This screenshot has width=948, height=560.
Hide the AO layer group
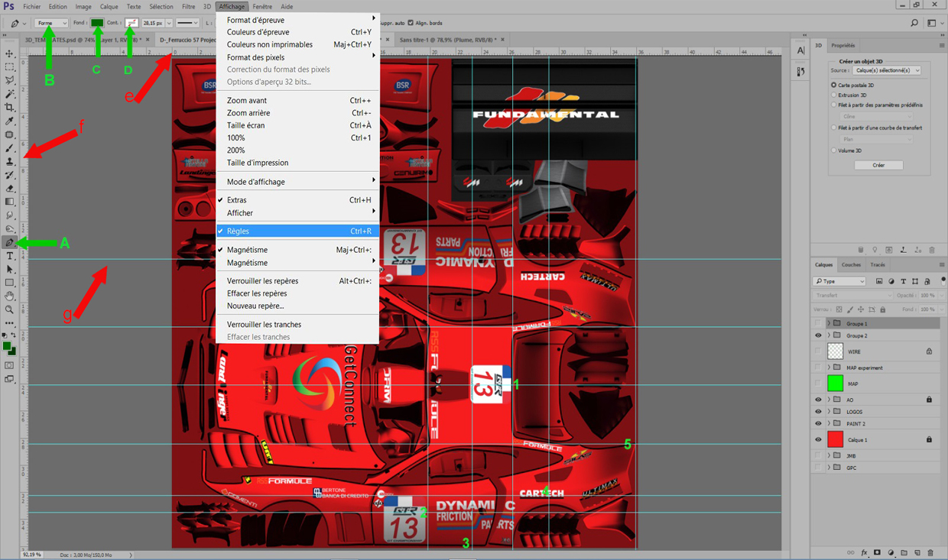coord(818,400)
